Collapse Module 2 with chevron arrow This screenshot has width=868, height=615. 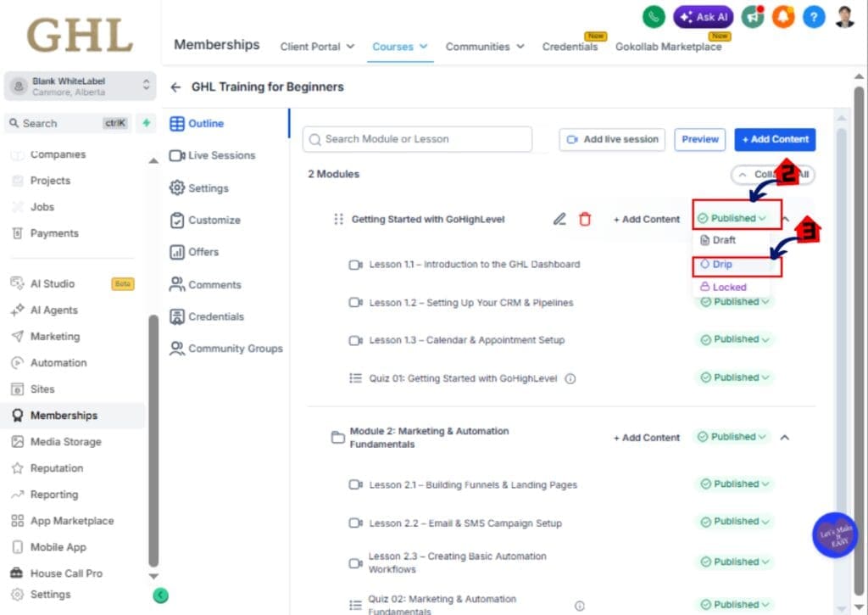pyautogui.click(x=784, y=438)
